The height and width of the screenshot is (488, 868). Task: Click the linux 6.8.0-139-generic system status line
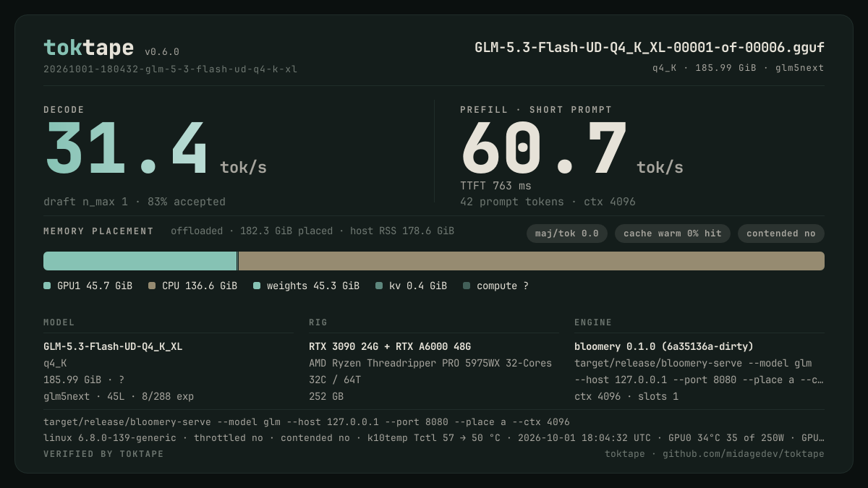[434, 437]
